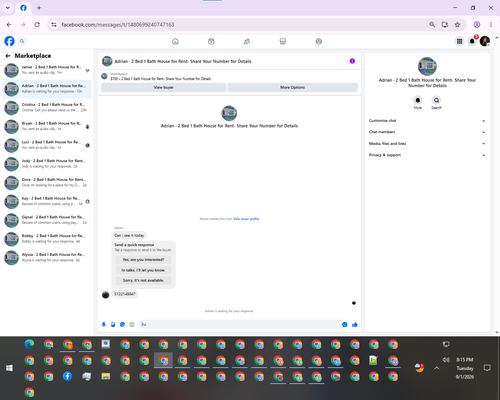
Task: Open Cristina's conversation
Action: tap(47, 108)
